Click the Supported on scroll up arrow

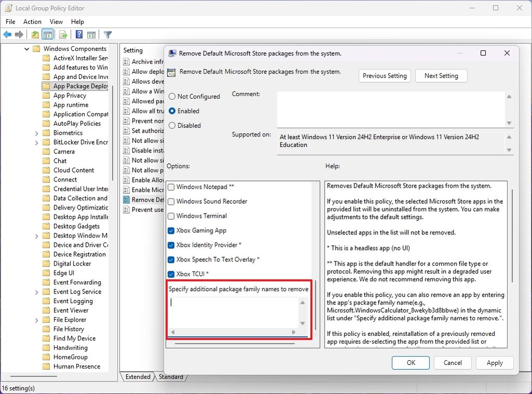pyautogui.click(x=509, y=137)
